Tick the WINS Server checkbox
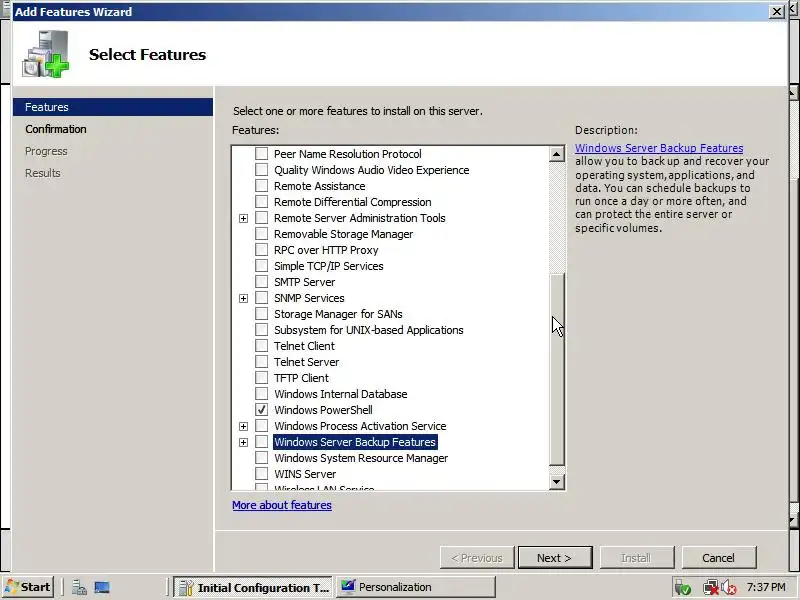Viewport: 800px width, 600px height. (261, 473)
